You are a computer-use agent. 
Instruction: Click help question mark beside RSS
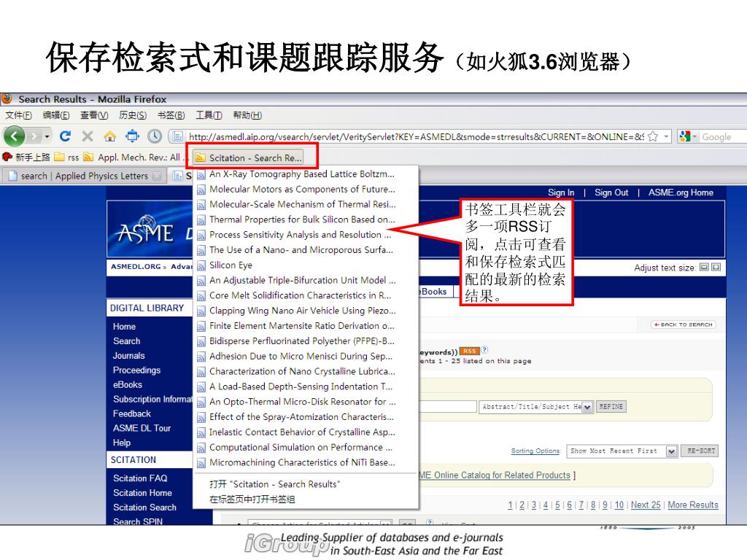pos(484,350)
